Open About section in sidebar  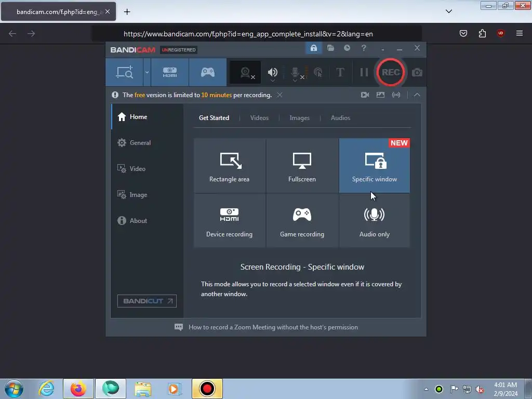(147, 220)
